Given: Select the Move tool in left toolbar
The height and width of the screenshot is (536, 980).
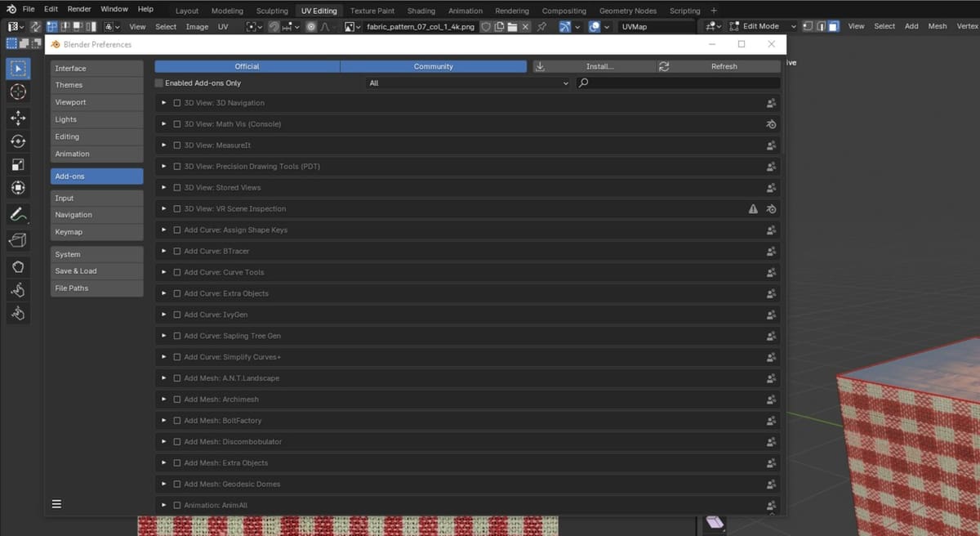Looking at the screenshot, I should pos(18,118).
